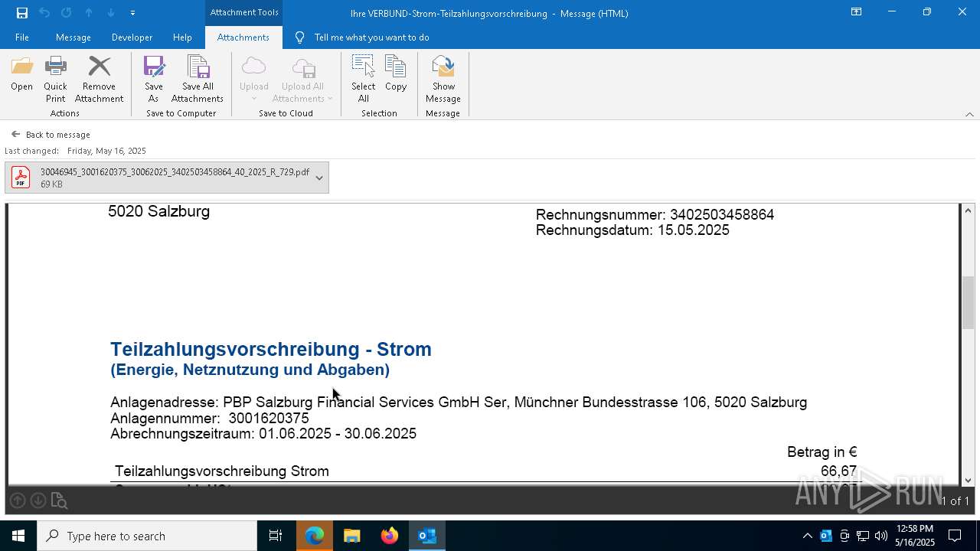The width and height of the screenshot is (980, 551).
Task: Click the Undo arrow in title bar
Action: pyautogui.click(x=44, y=13)
